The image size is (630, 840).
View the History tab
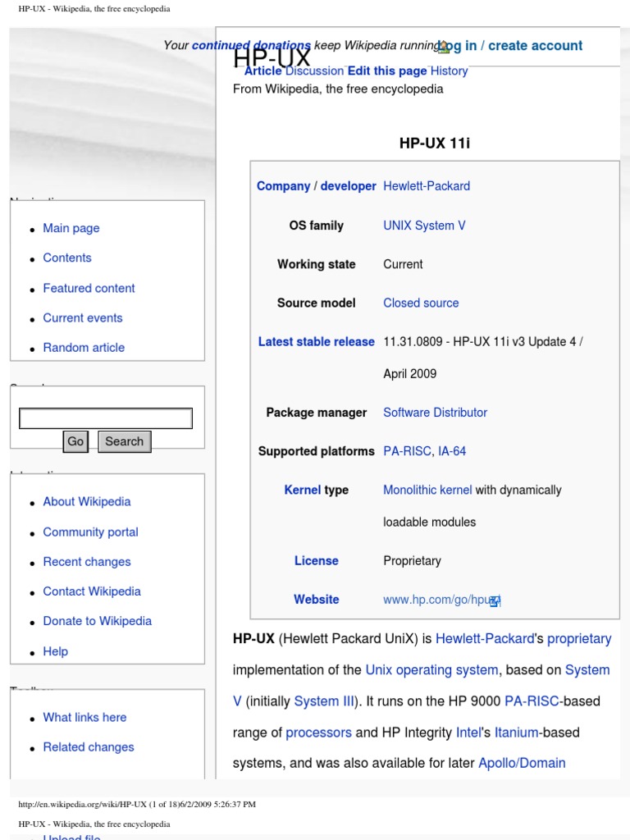pyautogui.click(x=449, y=71)
